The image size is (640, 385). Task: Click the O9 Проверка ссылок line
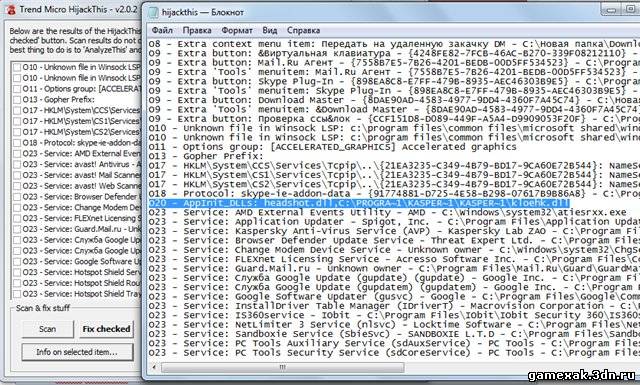pyautogui.click(x=394, y=119)
